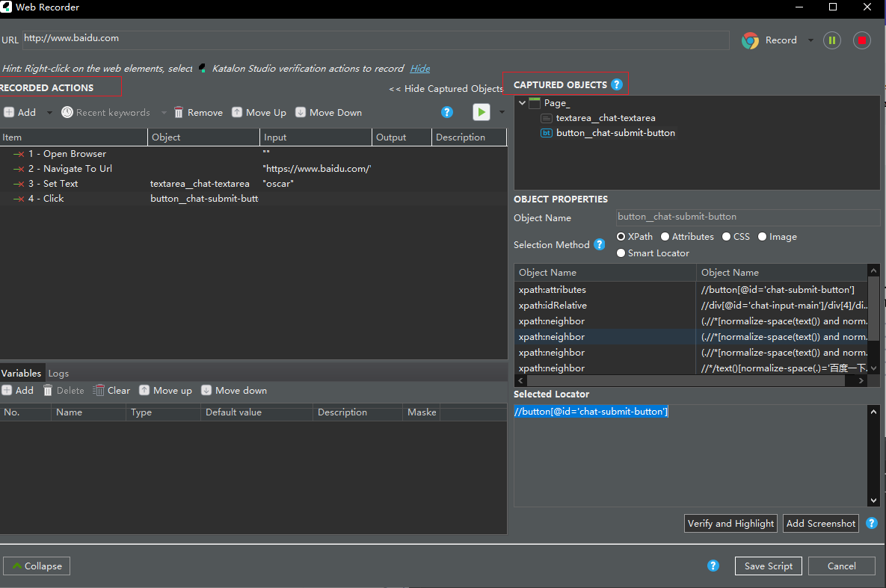Screen dimensions: 886x588
Task: Open help icon next to Add Screenshot
Action: point(872,524)
